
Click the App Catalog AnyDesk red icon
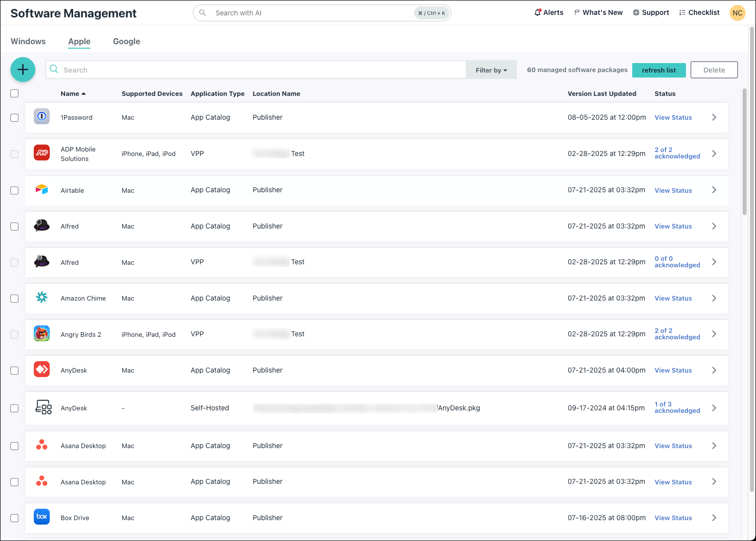pos(42,369)
